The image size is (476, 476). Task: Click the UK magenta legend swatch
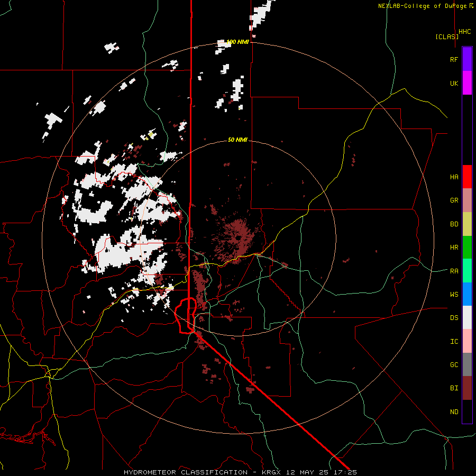coord(467,83)
